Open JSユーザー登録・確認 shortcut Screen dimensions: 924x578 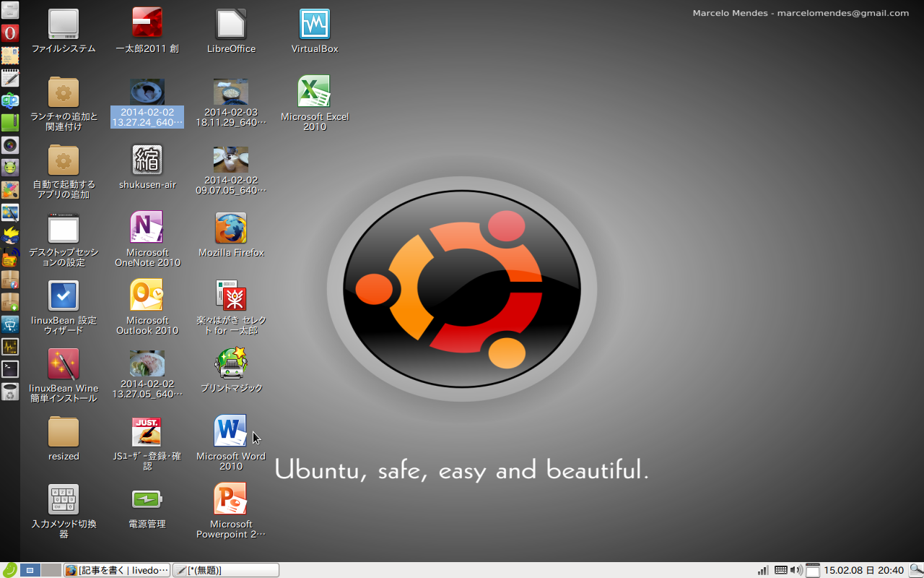[x=147, y=432]
